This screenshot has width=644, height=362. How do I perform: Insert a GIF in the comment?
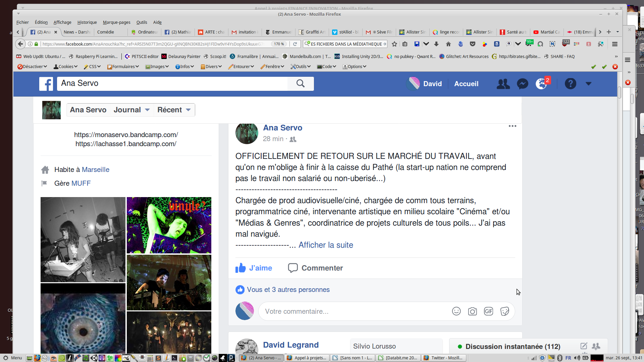pos(488,311)
